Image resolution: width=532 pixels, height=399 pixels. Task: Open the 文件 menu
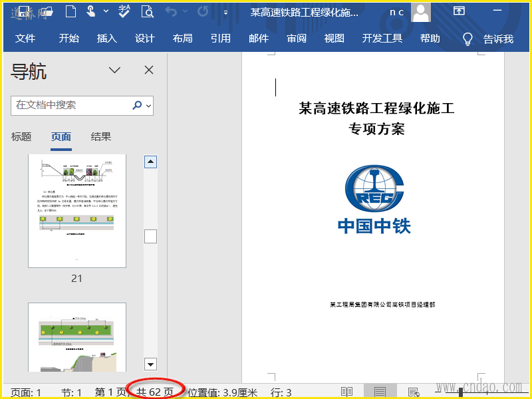(x=25, y=39)
